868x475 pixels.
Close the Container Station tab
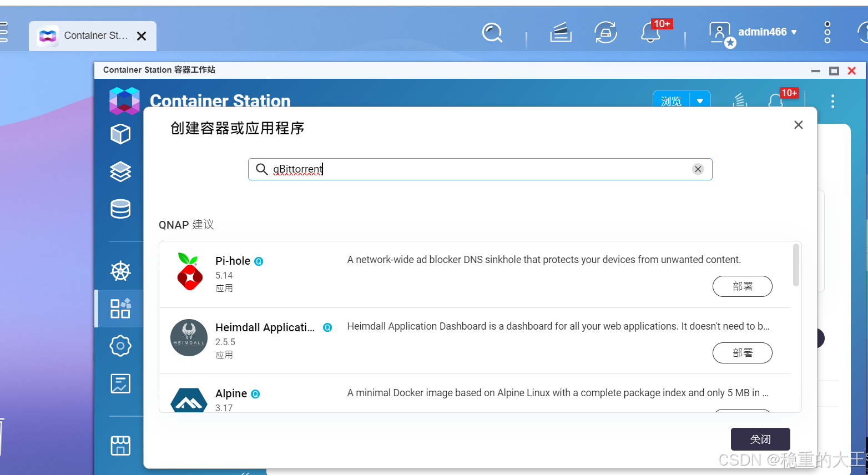142,36
